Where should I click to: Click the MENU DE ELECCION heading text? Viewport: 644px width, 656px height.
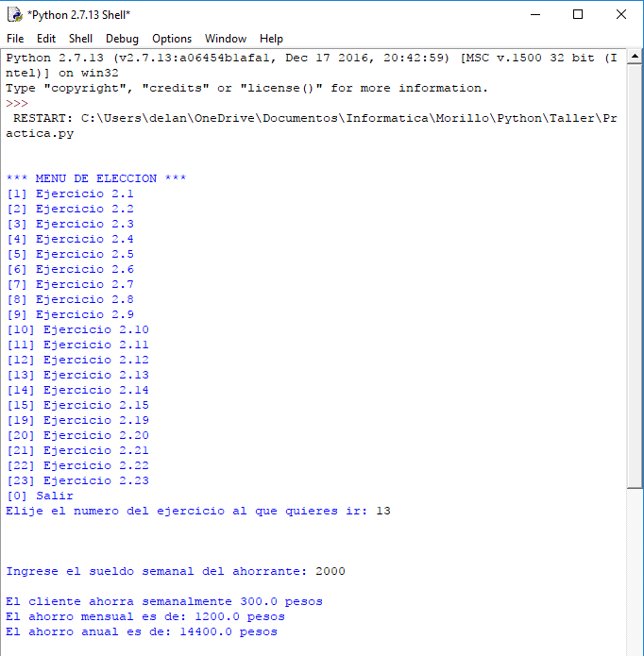pos(95,178)
